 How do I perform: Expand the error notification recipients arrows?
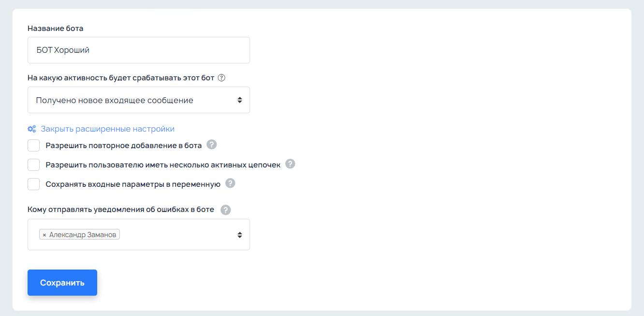(239, 235)
